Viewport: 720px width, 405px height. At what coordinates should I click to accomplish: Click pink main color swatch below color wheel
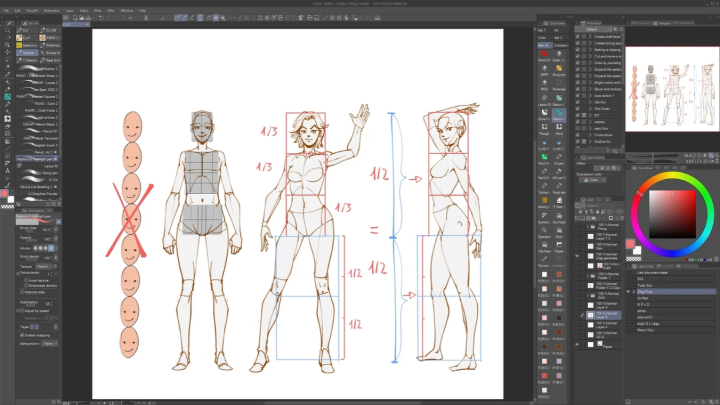[x=630, y=243]
